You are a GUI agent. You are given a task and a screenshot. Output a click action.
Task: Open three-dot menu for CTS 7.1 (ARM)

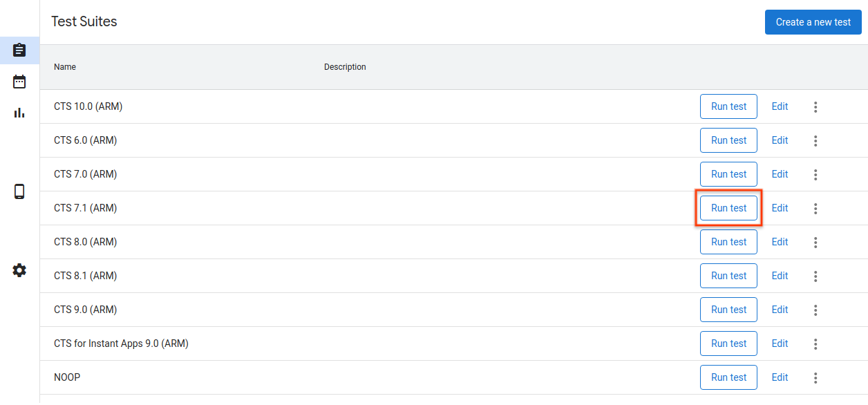tap(815, 209)
